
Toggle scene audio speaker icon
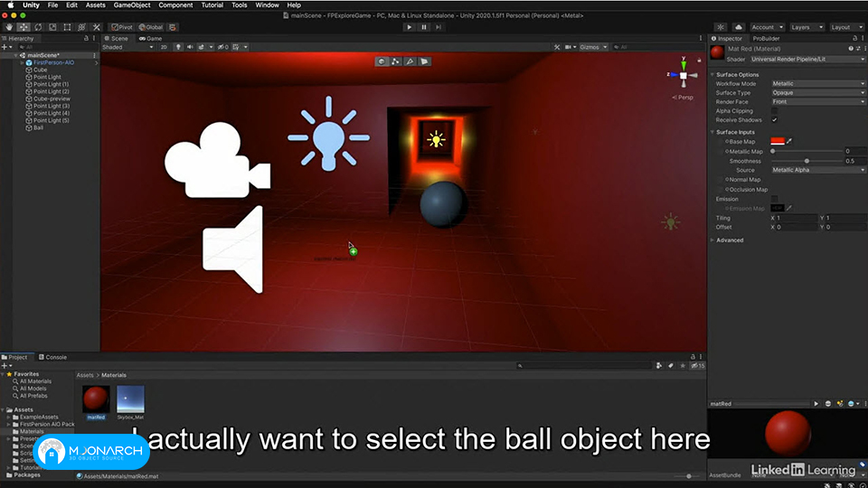[x=190, y=47]
